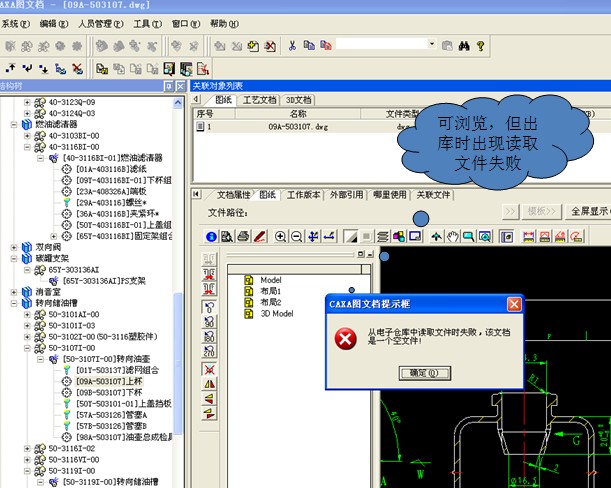Open the 编辑 menu

(54, 24)
